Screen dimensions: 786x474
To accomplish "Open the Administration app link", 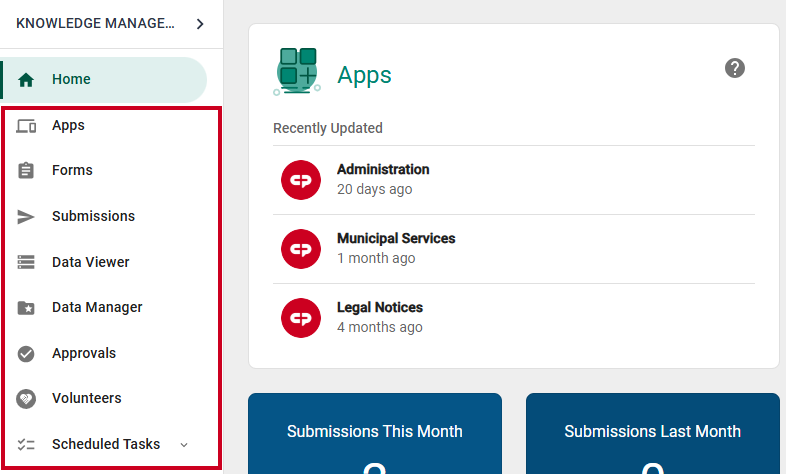I will pos(383,169).
